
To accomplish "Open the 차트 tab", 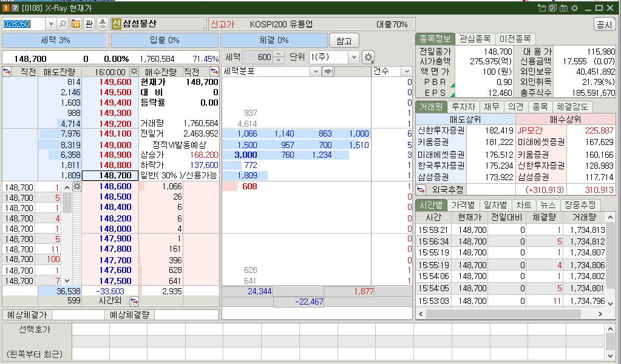I will pos(524,205).
